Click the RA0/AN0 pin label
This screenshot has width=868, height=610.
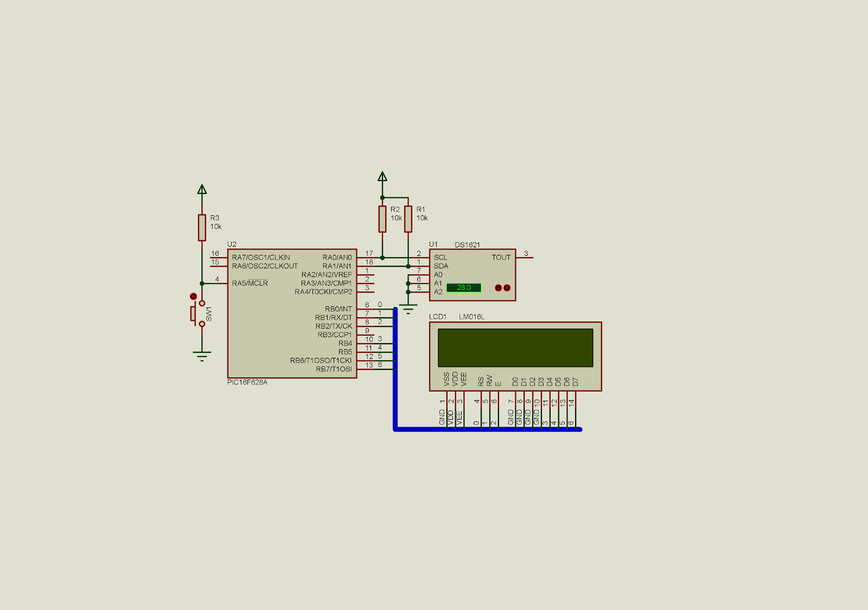coord(337,258)
